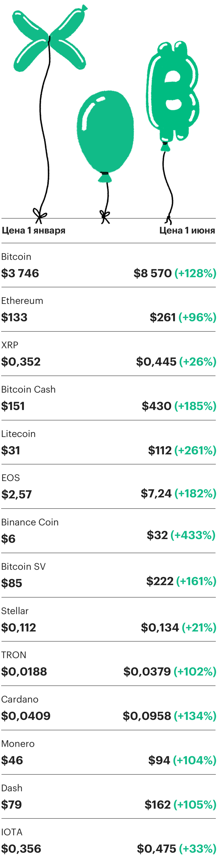Click IOTA's +33% change figure
217x868 pixels.
(197, 849)
